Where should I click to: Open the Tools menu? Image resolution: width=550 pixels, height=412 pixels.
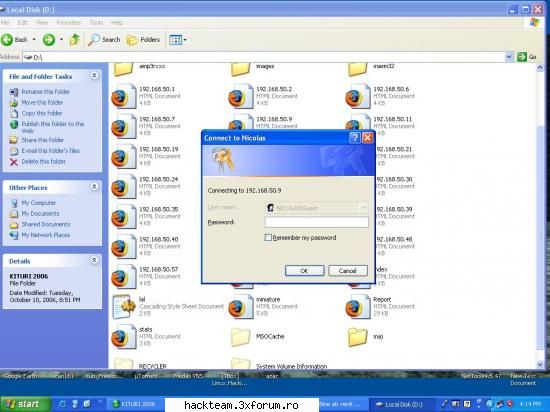tap(96, 22)
